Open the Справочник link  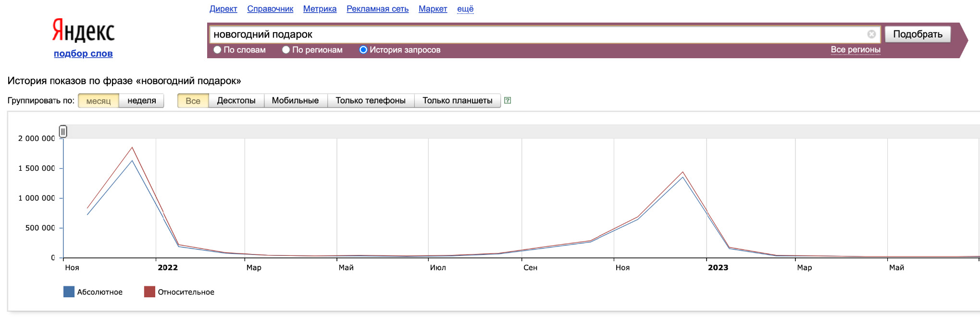(x=270, y=9)
